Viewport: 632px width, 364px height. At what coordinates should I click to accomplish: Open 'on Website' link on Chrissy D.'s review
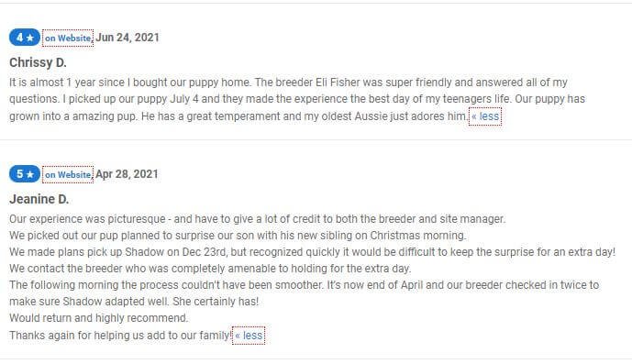pos(68,38)
